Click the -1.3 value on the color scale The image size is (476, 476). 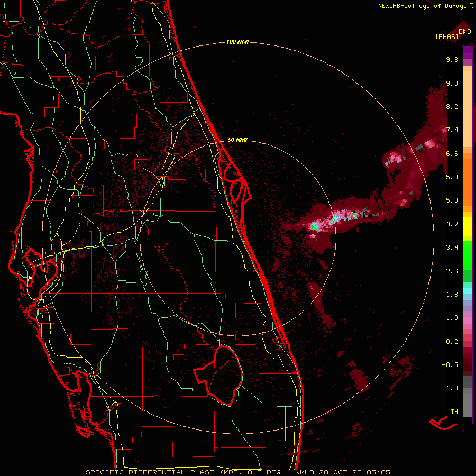(x=450, y=388)
